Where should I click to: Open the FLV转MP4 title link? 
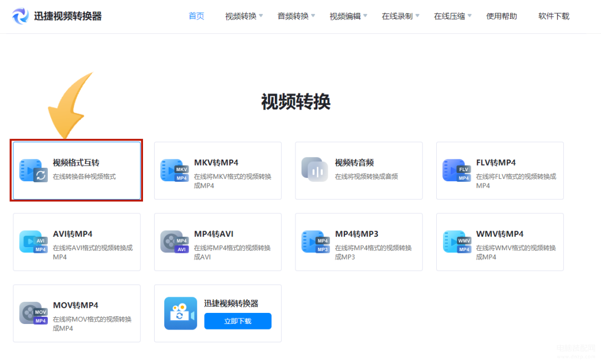click(496, 163)
